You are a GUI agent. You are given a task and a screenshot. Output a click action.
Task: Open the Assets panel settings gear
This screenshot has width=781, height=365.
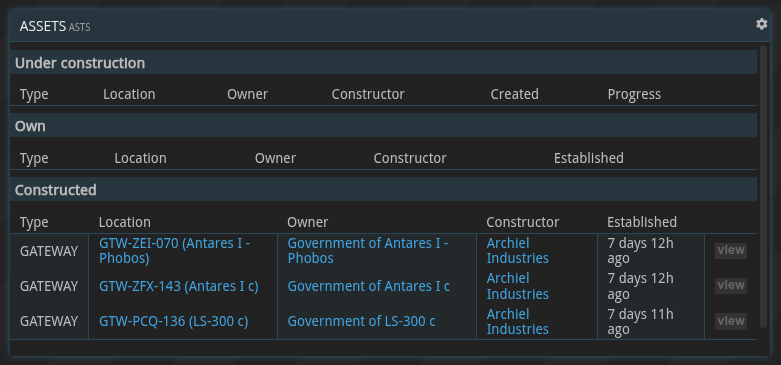tap(761, 24)
